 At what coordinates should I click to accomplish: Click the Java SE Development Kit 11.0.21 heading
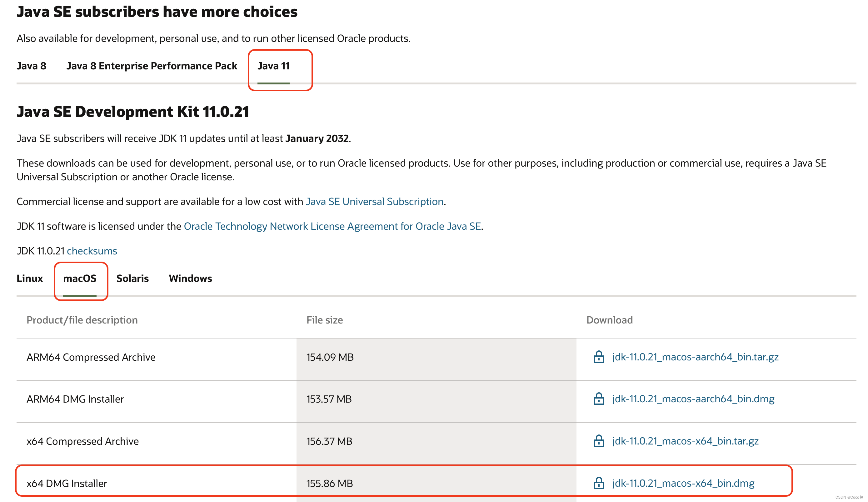(x=132, y=112)
